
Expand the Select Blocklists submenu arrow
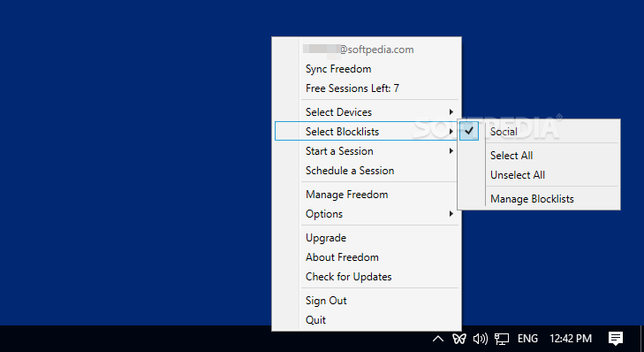tap(451, 131)
